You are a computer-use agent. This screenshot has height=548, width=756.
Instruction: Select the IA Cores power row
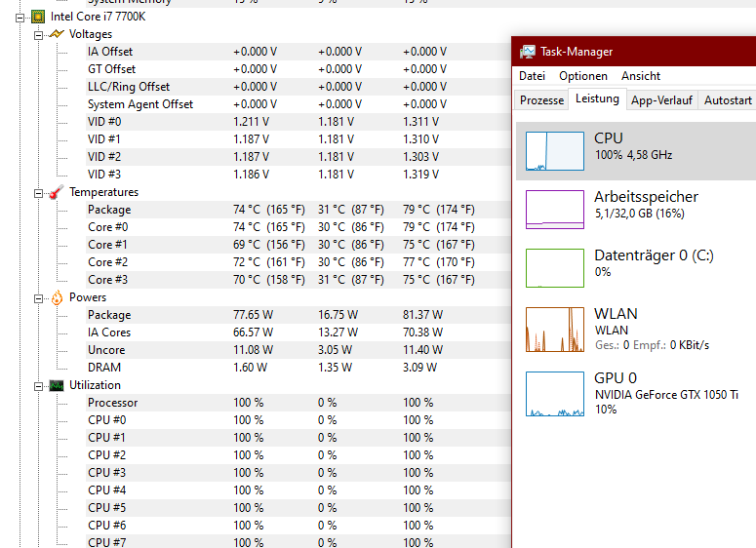point(298,333)
